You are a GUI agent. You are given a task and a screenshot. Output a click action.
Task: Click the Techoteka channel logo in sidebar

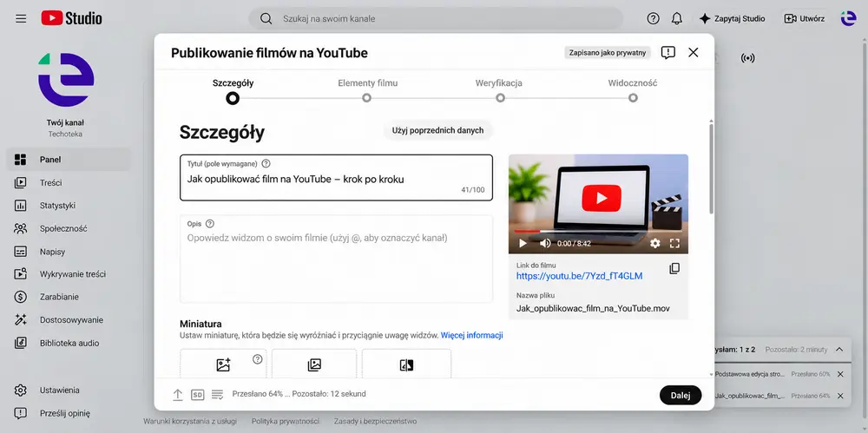coord(66,80)
